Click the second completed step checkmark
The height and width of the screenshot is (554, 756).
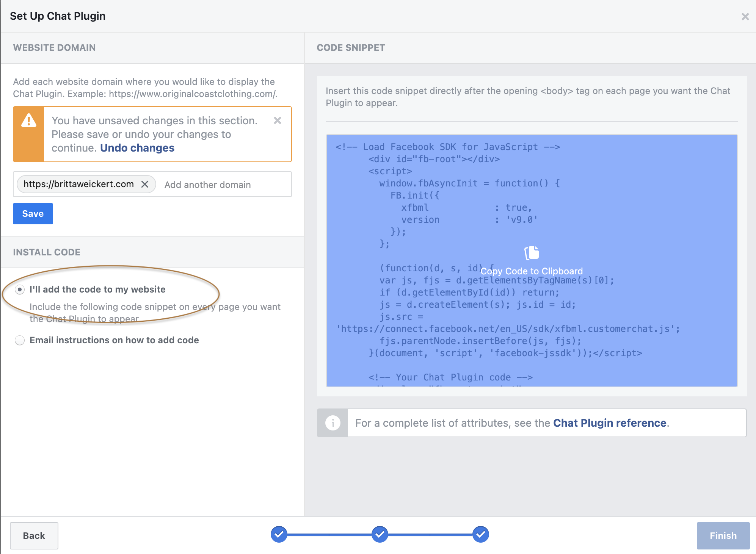tap(380, 534)
